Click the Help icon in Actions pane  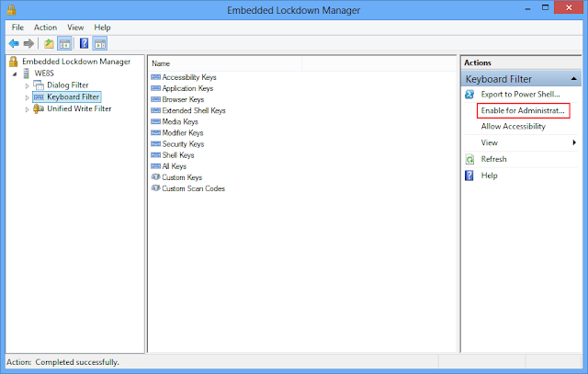[x=469, y=176]
